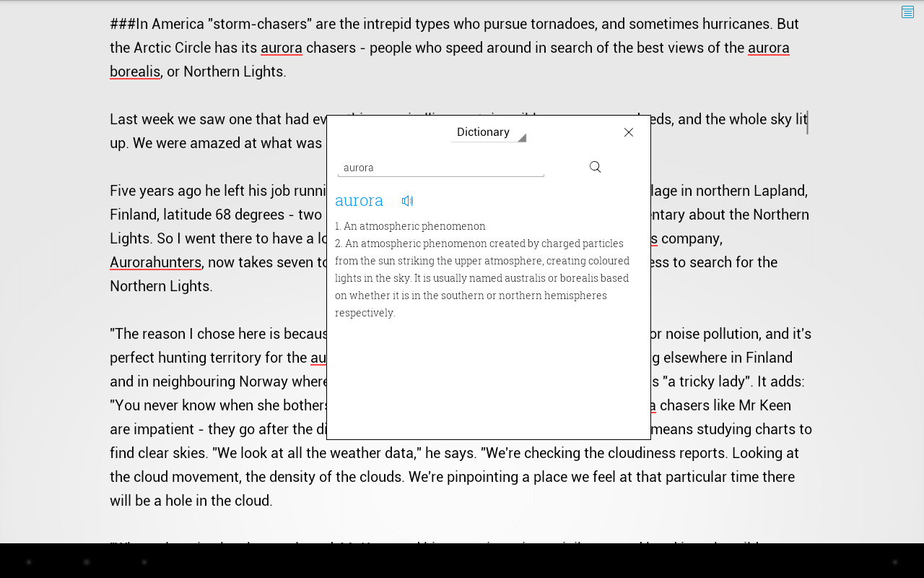This screenshot has width=924, height=578.
Task: Click the phrase '"storm-chasers"' in first paragraph
Action: pyautogui.click(x=259, y=24)
